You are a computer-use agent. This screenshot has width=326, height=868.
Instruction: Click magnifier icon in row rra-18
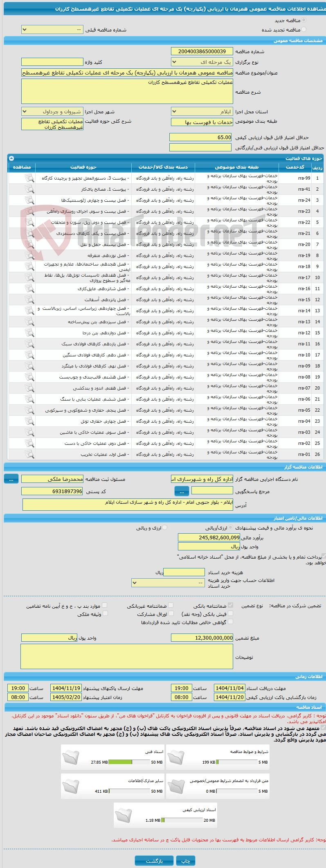click(29, 266)
